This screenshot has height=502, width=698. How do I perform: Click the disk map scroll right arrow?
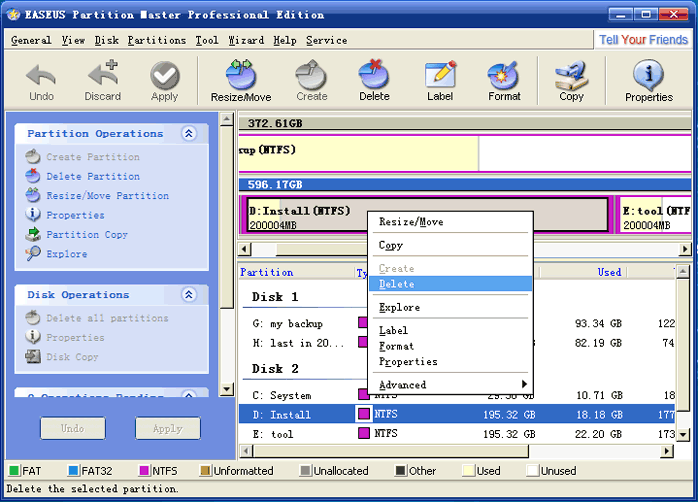click(685, 249)
